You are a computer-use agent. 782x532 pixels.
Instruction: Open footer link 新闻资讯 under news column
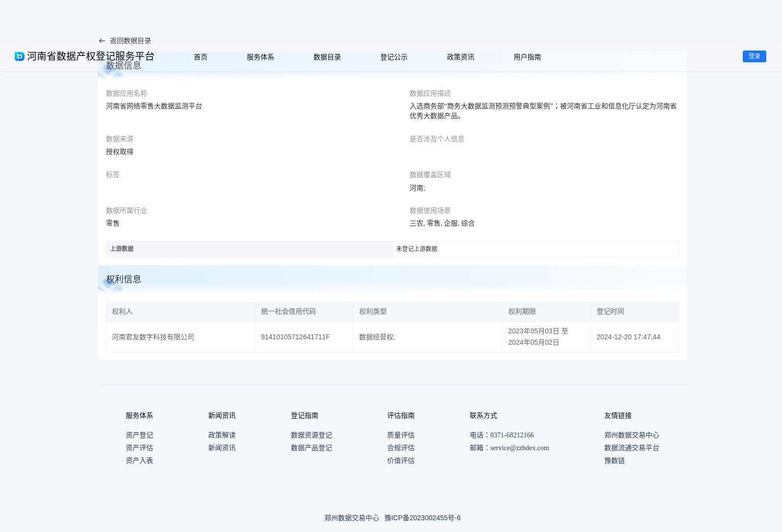tap(222, 448)
